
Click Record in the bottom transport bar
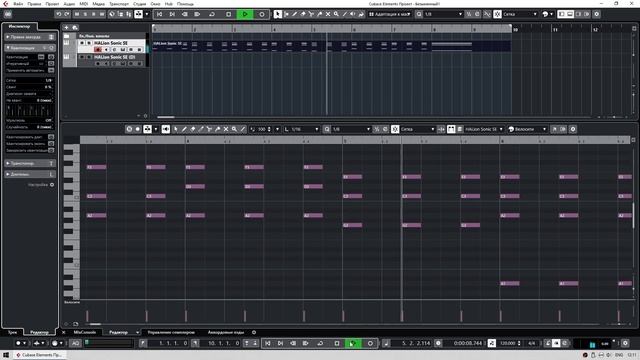[x=370, y=343]
